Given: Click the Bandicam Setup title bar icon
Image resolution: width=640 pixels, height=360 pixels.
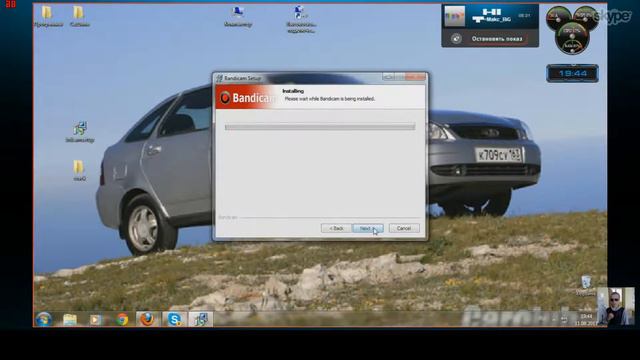Looking at the screenshot, I should coord(220,78).
